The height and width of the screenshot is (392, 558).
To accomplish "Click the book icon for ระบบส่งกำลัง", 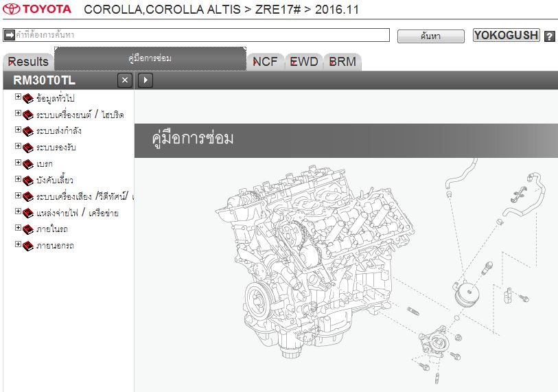I will coord(28,131).
